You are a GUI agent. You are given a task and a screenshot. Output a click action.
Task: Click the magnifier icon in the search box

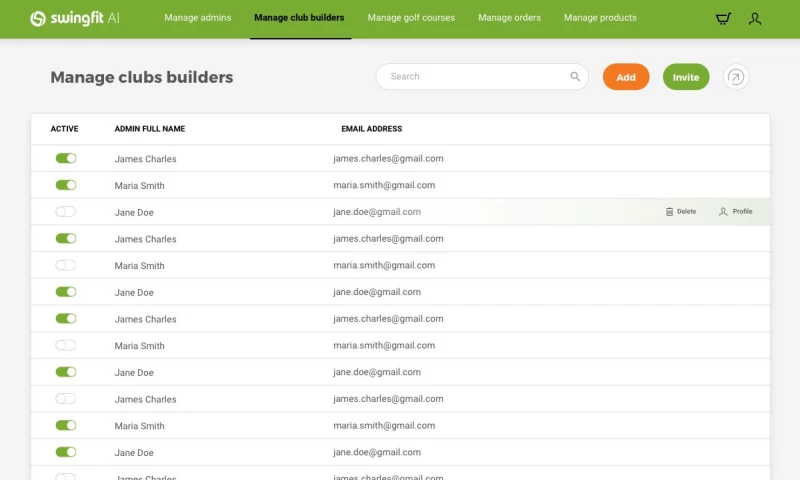575,77
